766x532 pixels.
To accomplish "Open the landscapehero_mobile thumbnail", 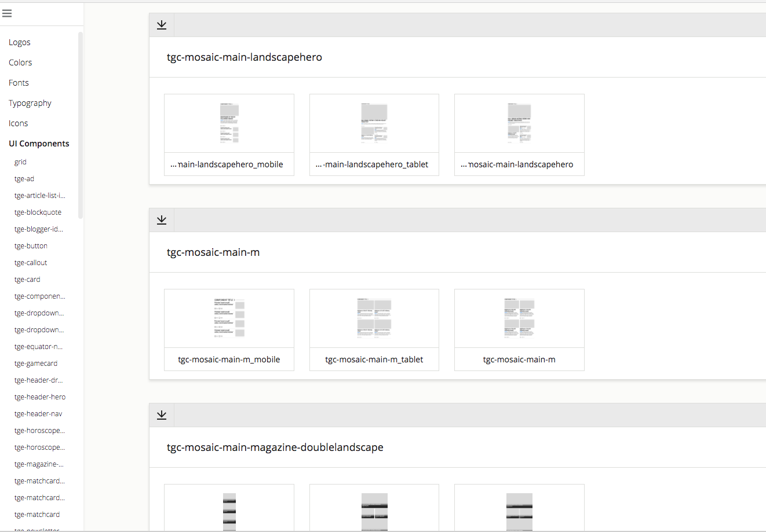I will pos(229,123).
